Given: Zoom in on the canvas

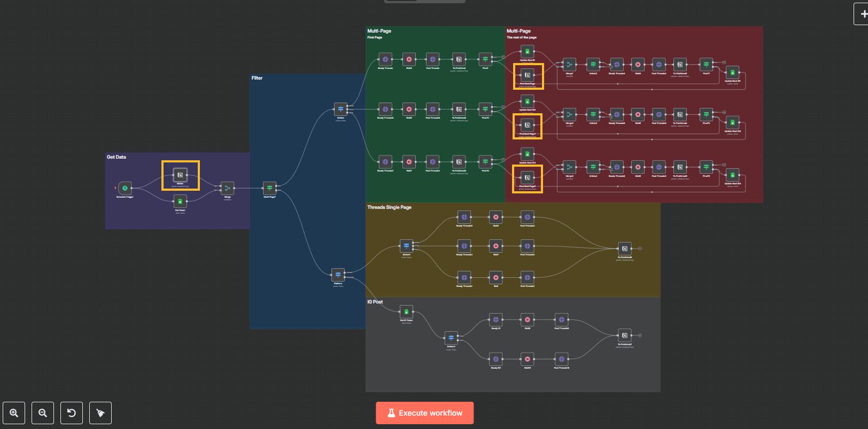Looking at the screenshot, I should coord(14,413).
